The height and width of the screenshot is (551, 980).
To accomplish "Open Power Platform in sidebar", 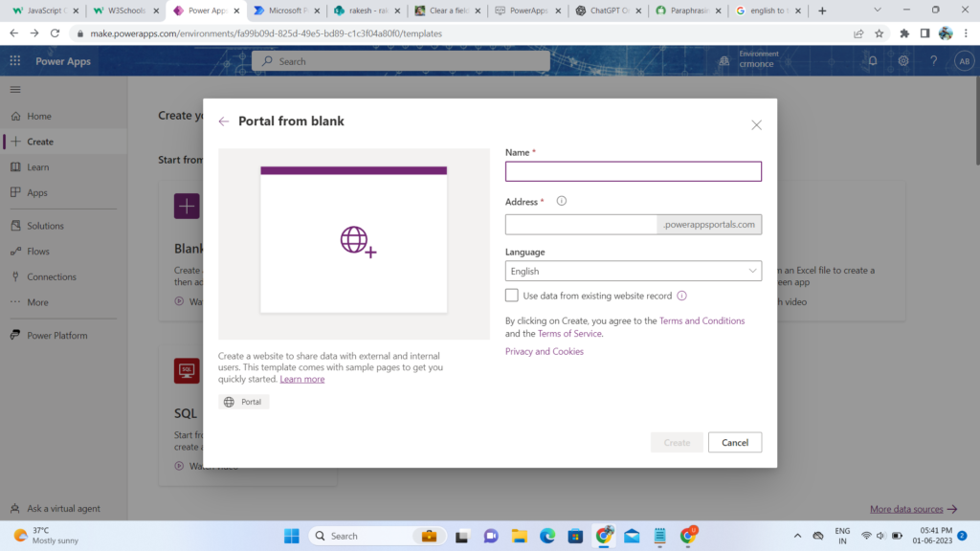I will pos(64,336).
